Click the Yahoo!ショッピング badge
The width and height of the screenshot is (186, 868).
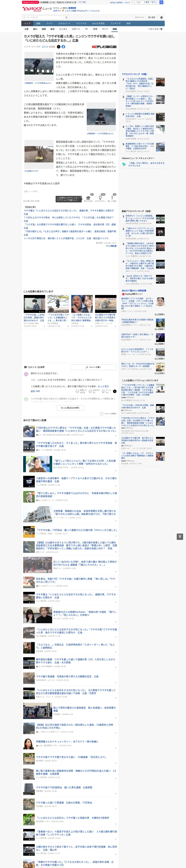[30, 2]
